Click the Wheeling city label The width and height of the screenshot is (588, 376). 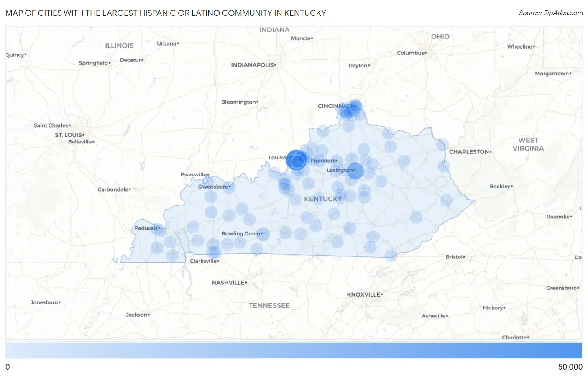coord(520,46)
